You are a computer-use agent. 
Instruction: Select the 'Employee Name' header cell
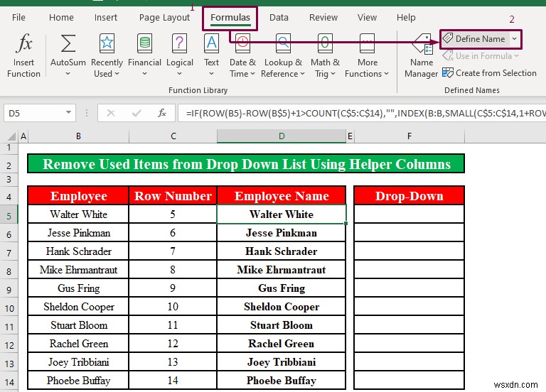(282, 196)
